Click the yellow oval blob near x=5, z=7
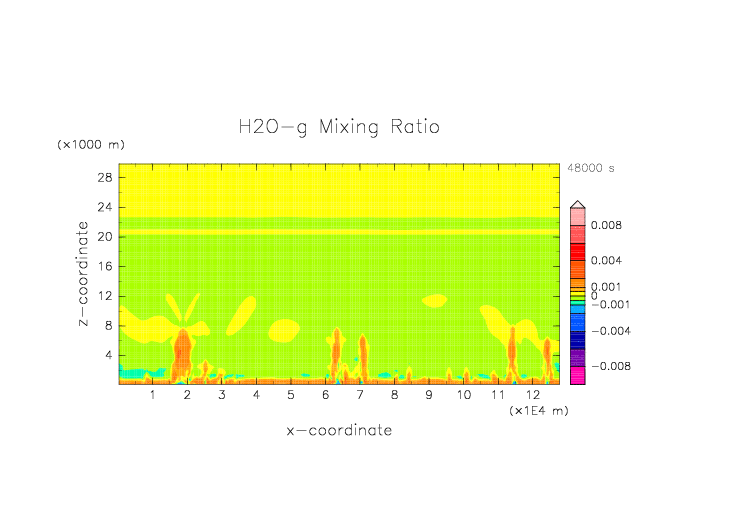The width and height of the screenshot is (752, 532). [x=285, y=329]
